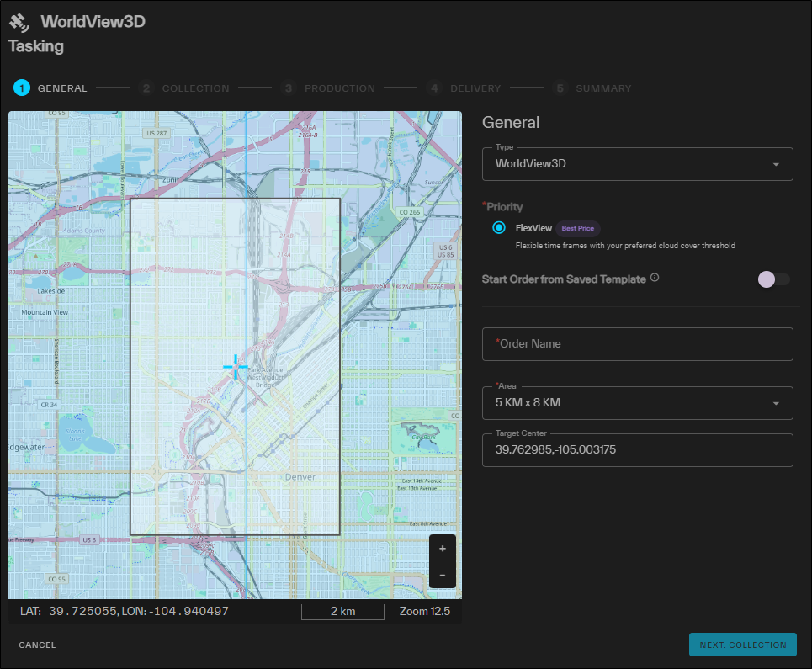Click the WorldView3D satellite logo icon
The image size is (812, 669).
[19, 22]
